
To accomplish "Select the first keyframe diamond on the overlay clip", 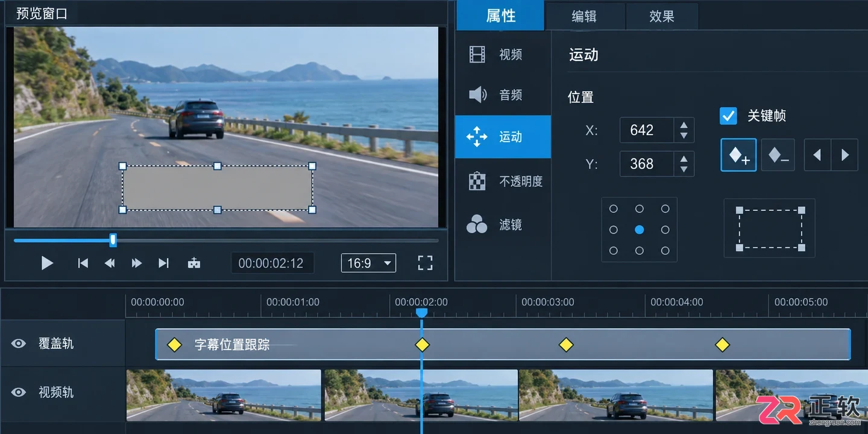I will (174, 345).
